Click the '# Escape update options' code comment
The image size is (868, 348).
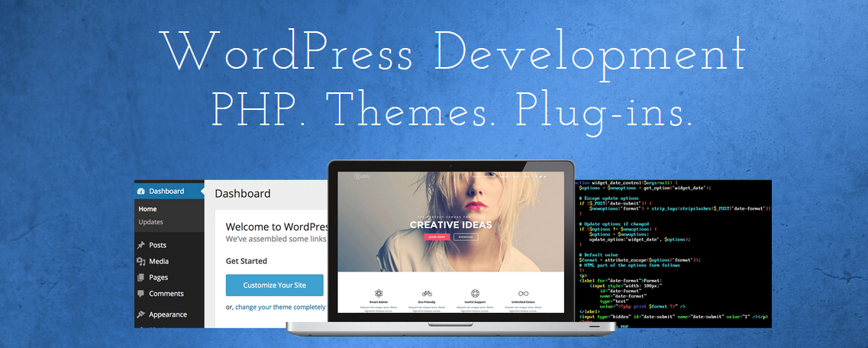click(x=609, y=198)
